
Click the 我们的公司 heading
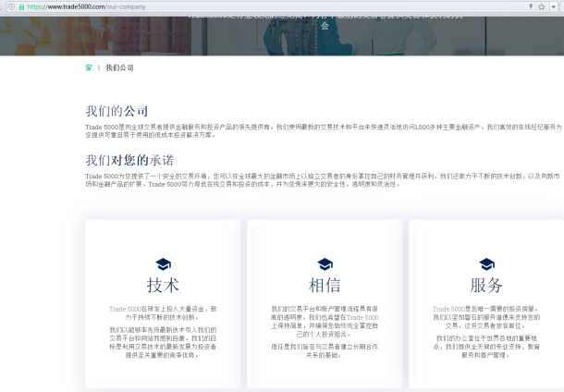116,111
